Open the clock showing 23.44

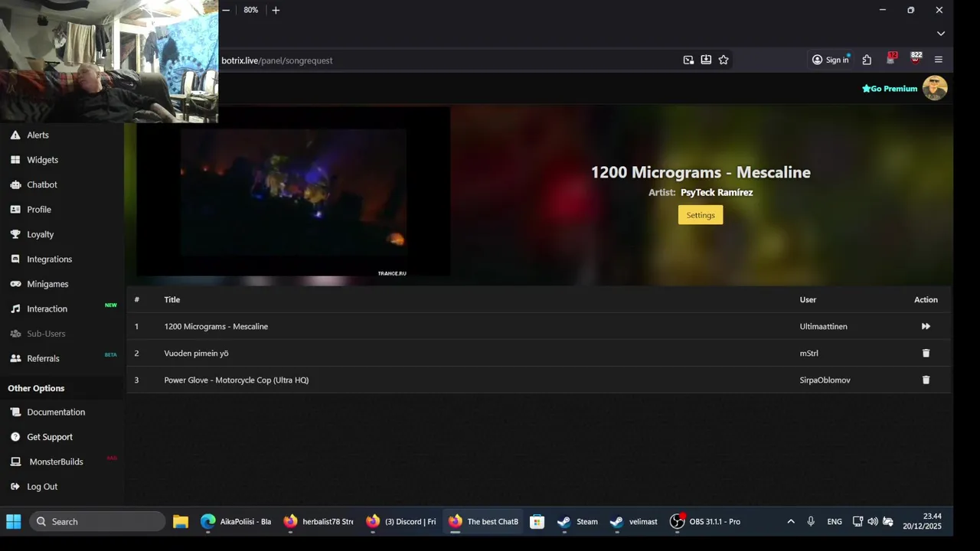click(x=922, y=521)
